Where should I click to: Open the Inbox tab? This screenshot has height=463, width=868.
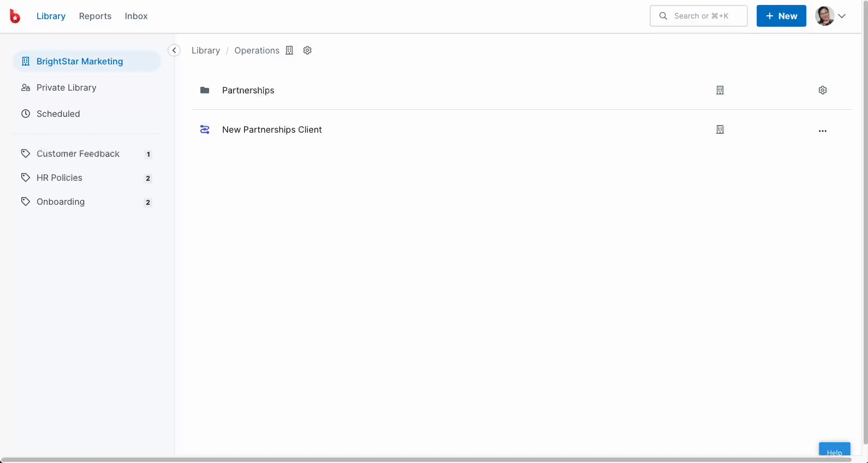pos(136,16)
